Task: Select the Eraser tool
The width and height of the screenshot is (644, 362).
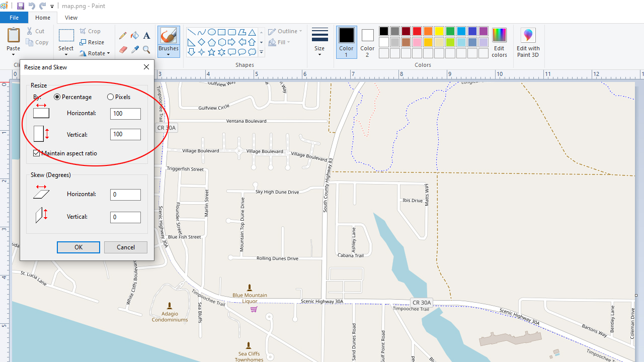Action: click(x=123, y=49)
